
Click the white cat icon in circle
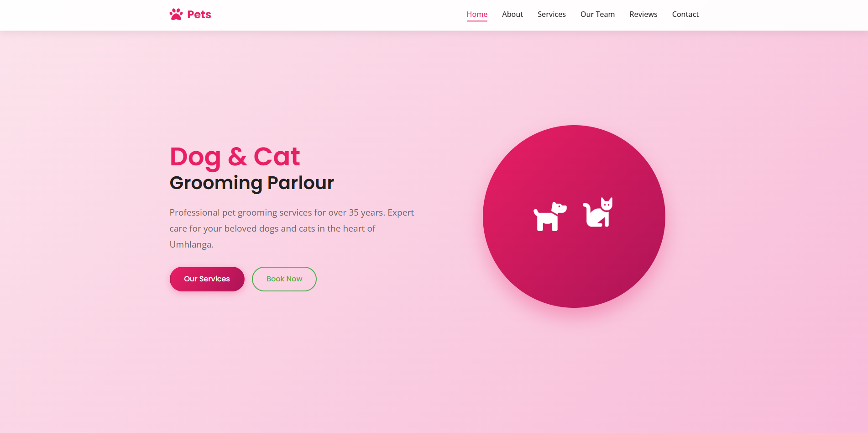[598, 212]
